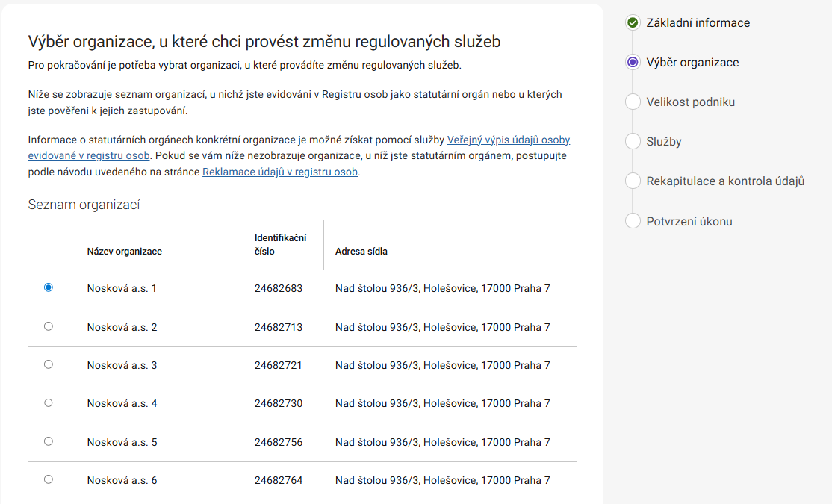The height and width of the screenshot is (504, 832).
Task: Select radio button for Nosková a.s. 5
Action: (49, 441)
